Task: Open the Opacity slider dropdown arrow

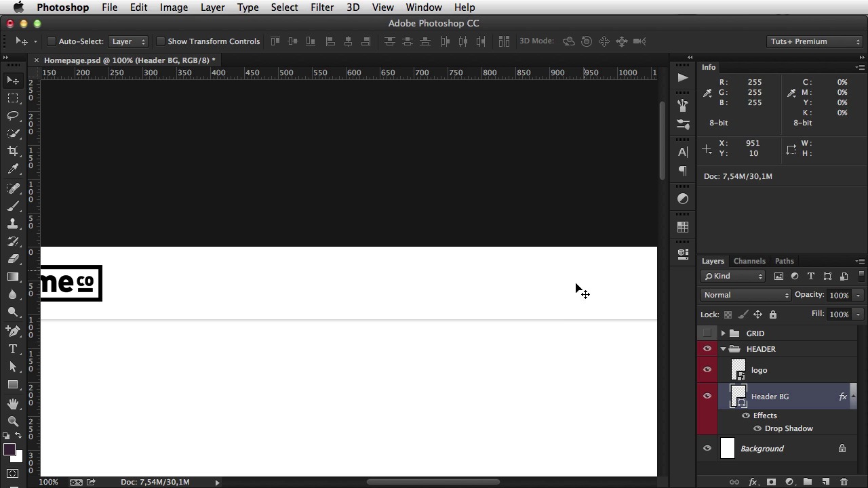Action: [x=858, y=295]
